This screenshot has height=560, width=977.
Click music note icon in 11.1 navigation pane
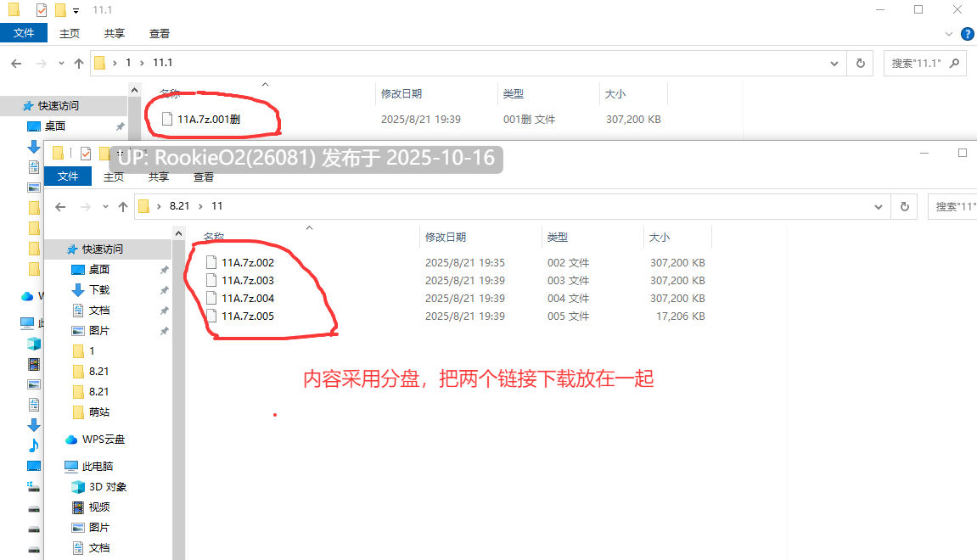(x=34, y=445)
